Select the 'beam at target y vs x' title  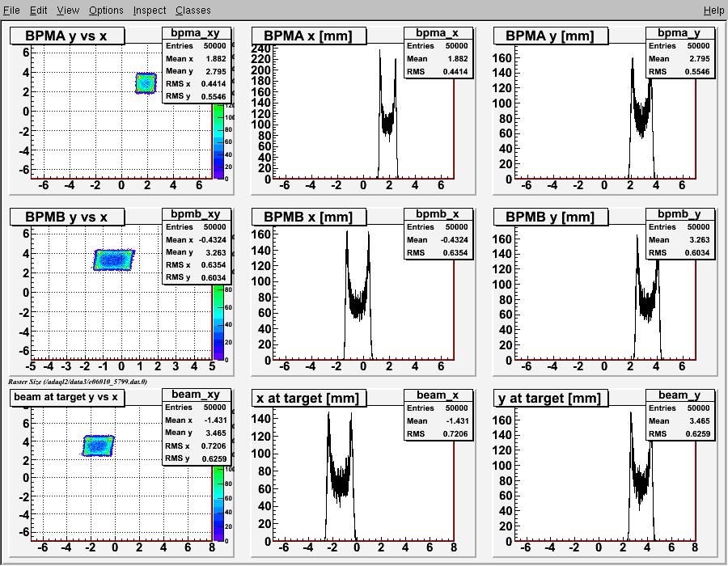point(67,397)
